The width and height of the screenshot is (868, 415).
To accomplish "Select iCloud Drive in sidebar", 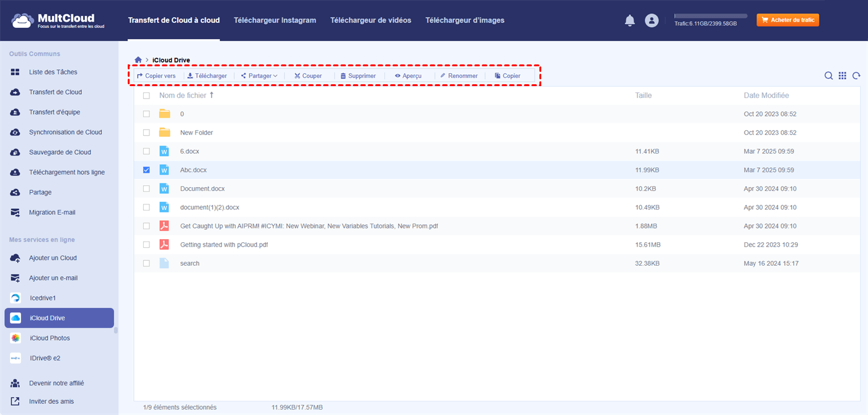I will (60, 318).
